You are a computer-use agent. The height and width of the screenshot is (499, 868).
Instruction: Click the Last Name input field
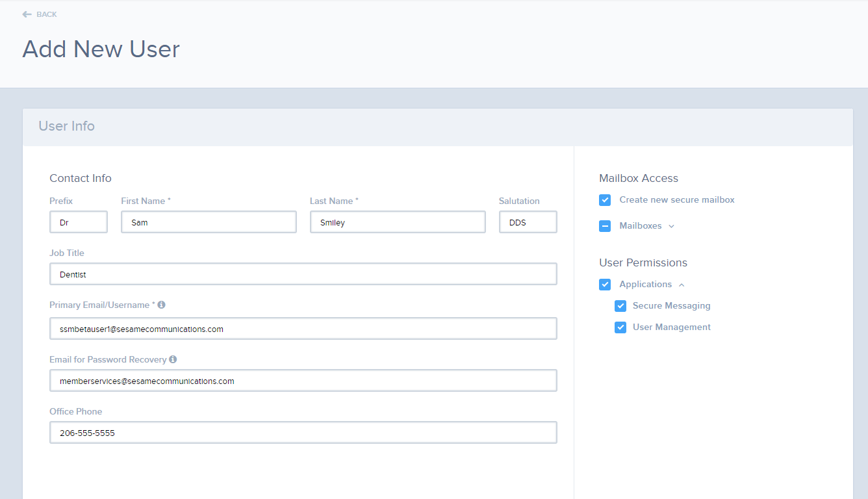398,222
